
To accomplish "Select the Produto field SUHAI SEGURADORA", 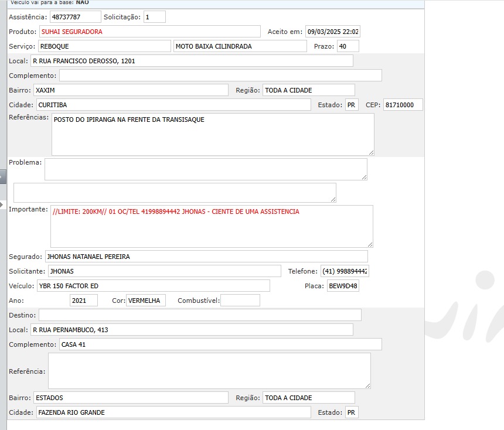I will [x=150, y=32].
